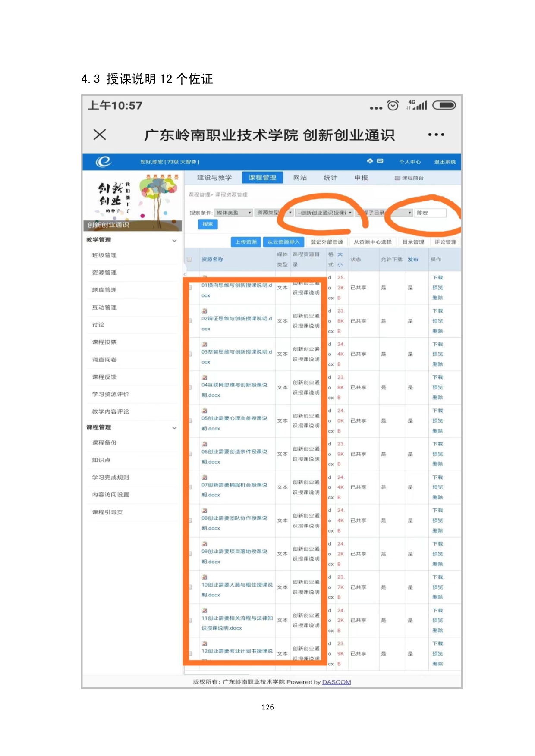535x756 pixels.
Task: Collapse the 教学管理 sidebar section
Action: pos(174,240)
